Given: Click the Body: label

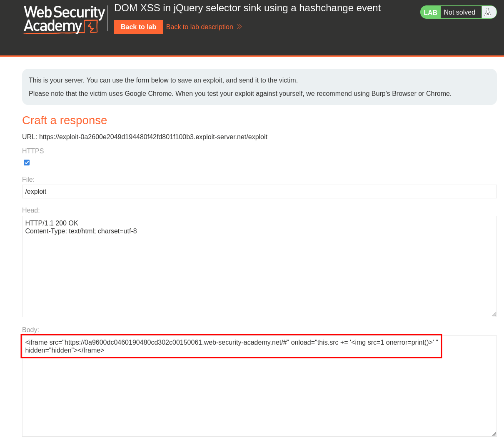Looking at the screenshot, I should (30, 330).
